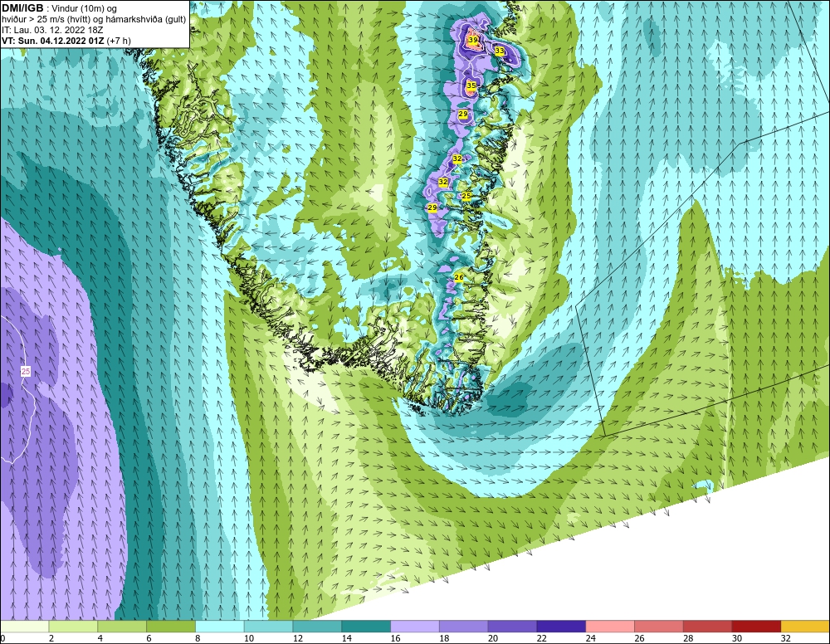The width and height of the screenshot is (830, 644).
Task: Click the yellow 29 label left of the yellow 25
Action: (432, 208)
